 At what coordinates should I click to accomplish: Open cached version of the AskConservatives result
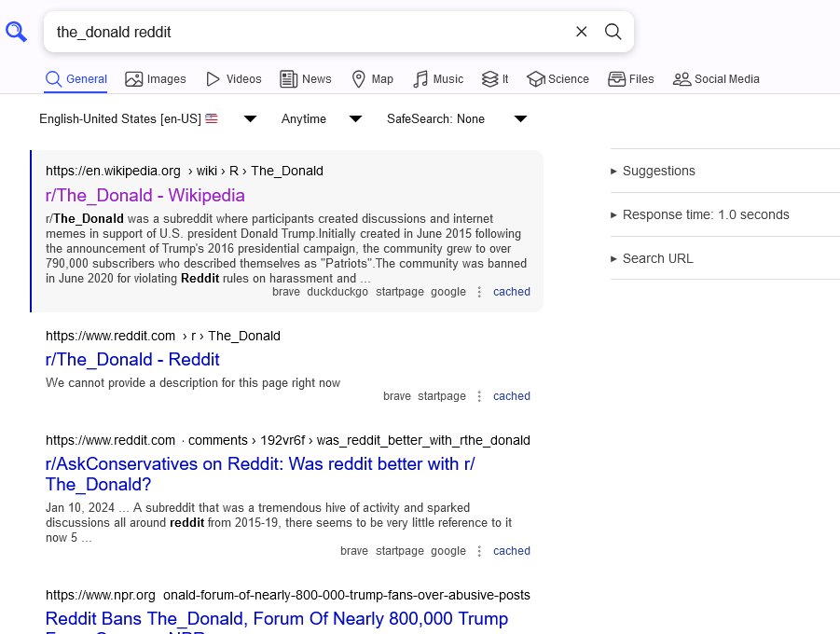pos(512,551)
